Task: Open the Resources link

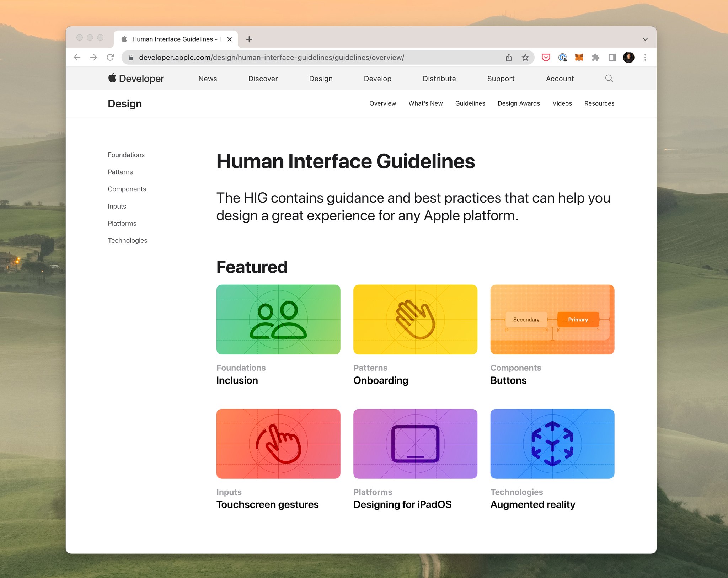Action: (599, 103)
